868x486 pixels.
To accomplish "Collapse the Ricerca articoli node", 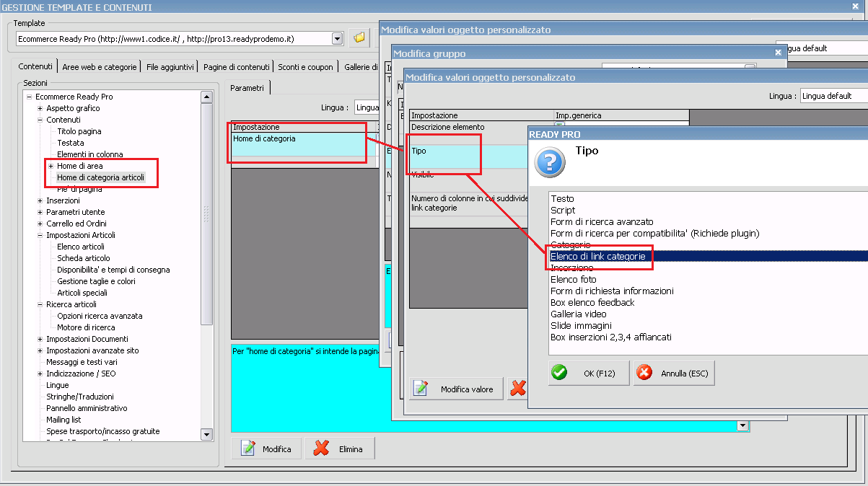I will 40,304.
